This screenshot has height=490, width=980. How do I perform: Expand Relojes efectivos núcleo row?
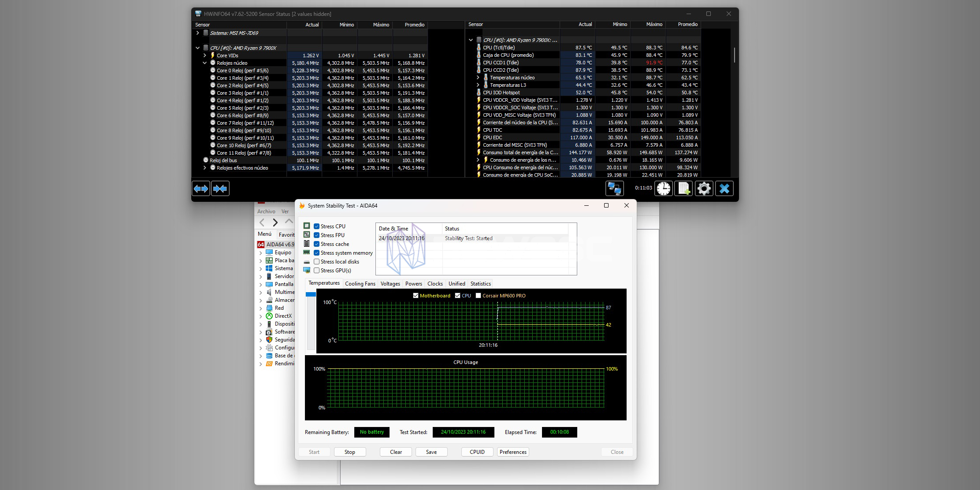[205, 168]
